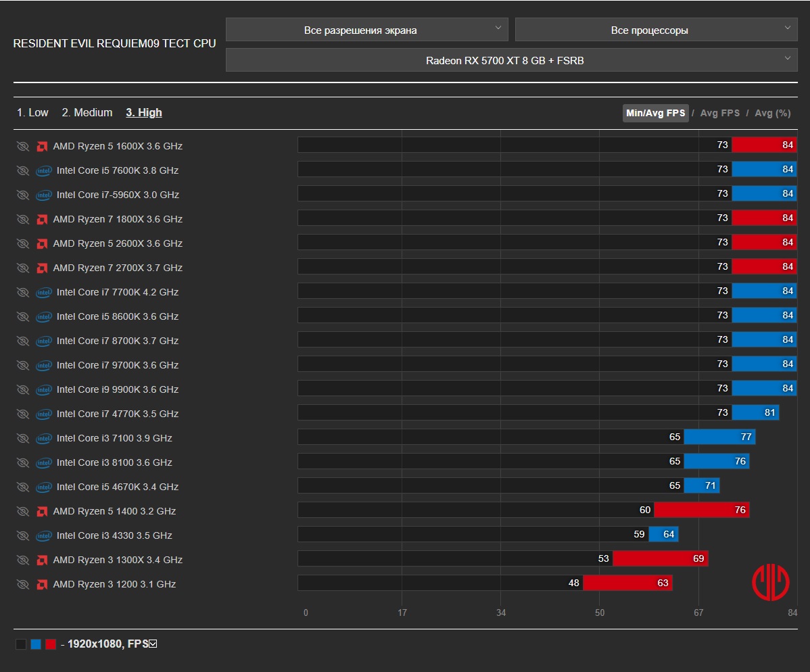Click the Intel Core i7 4770K blue bar
Image resolution: width=810 pixels, height=672 pixels.
coord(755,412)
